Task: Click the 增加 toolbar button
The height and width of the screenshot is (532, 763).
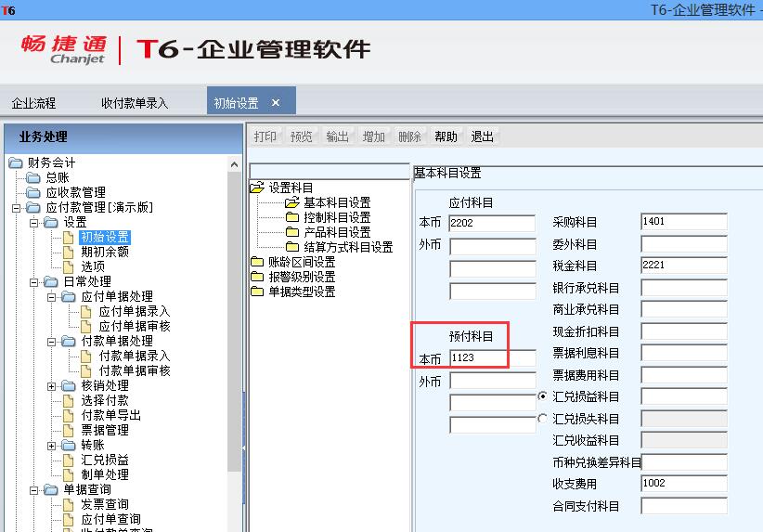Action: (374, 136)
